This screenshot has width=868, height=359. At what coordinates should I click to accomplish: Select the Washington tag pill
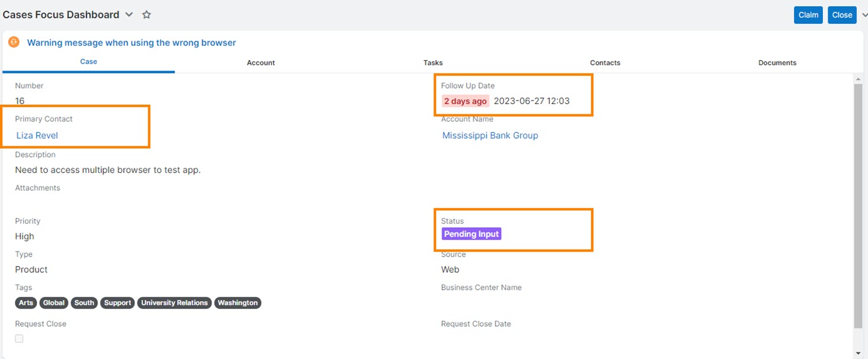click(x=237, y=303)
